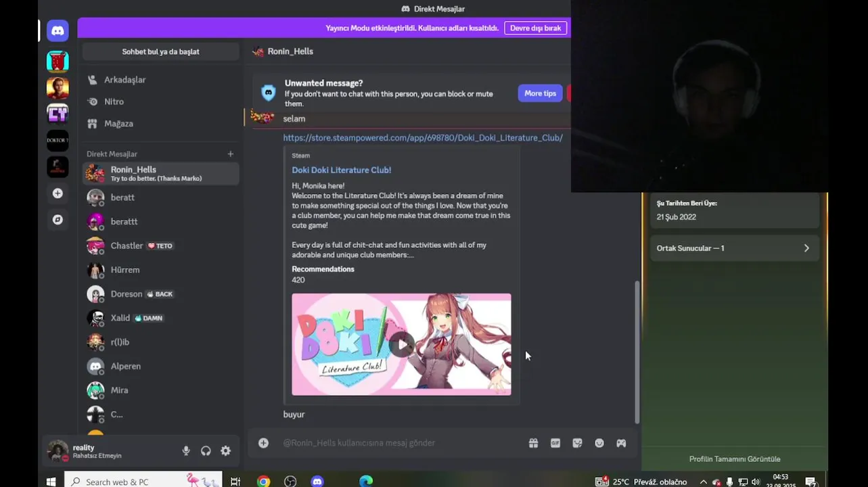Open the Hürrem conversation
The width and height of the screenshot is (868, 487).
coord(160,270)
